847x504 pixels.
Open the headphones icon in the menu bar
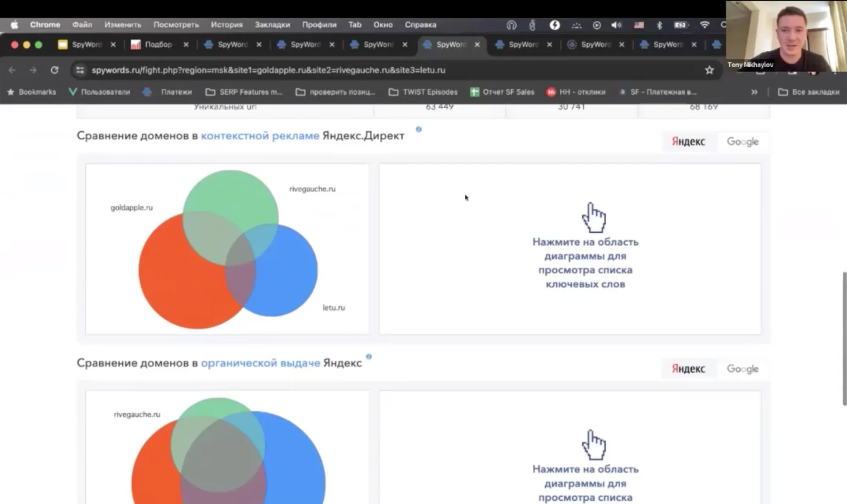(511, 25)
